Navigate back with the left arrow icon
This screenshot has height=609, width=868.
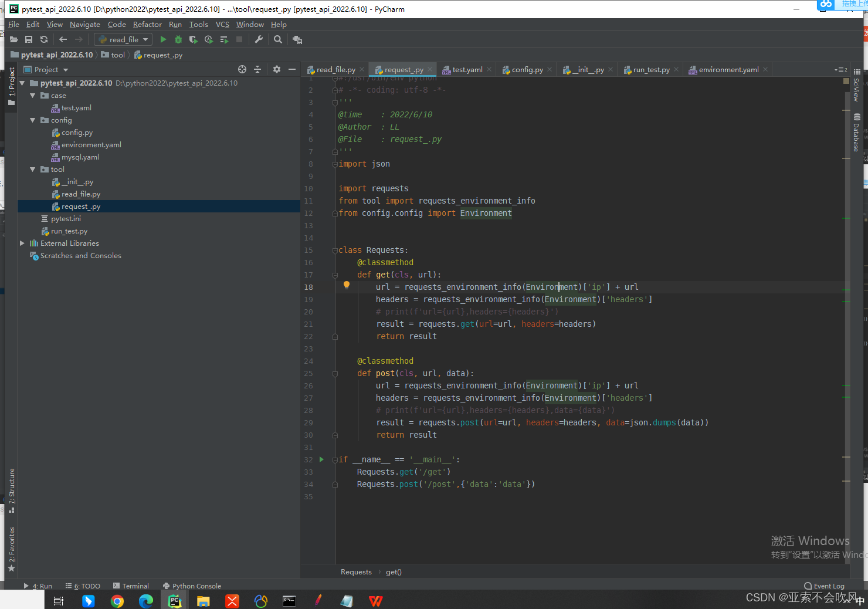[x=63, y=39]
